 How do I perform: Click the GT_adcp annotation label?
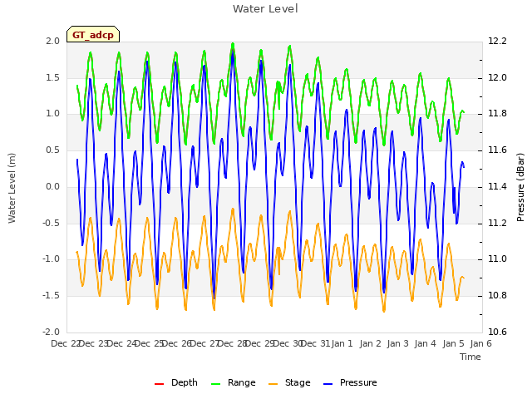click(x=93, y=35)
